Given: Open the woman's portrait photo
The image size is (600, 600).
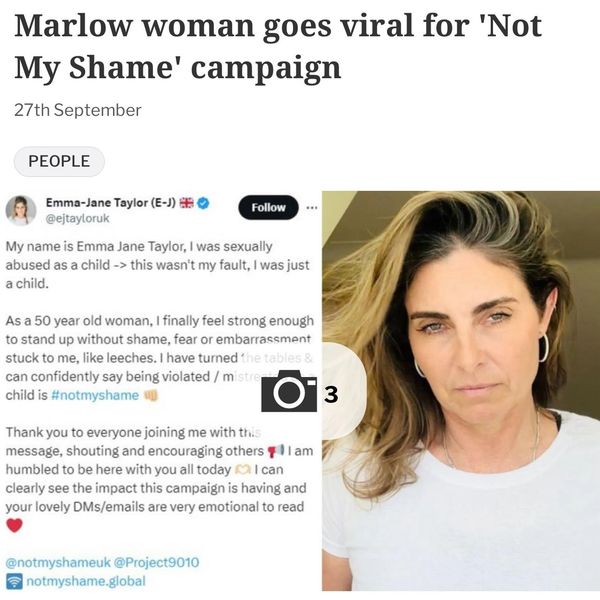Looking at the screenshot, I should [461, 390].
